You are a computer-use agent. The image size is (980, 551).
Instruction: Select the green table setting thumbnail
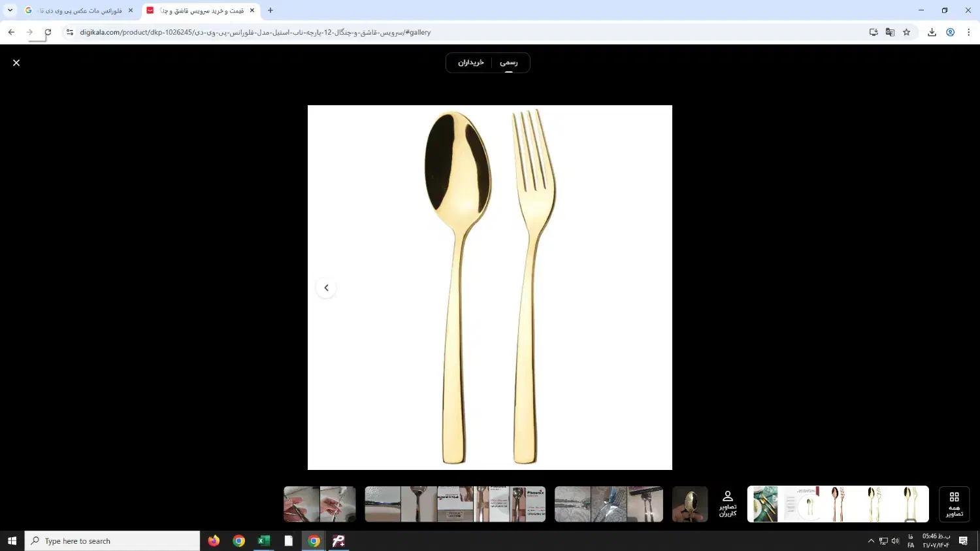click(x=765, y=504)
